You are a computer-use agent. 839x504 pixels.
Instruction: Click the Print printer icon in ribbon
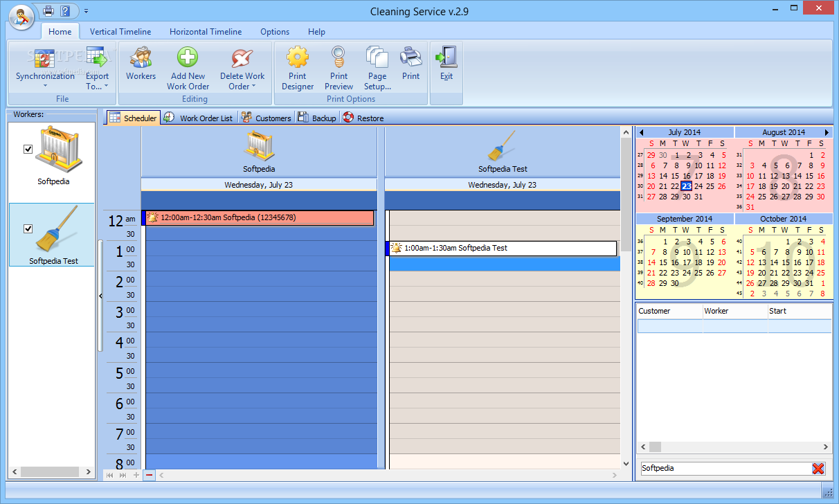tap(411, 58)
